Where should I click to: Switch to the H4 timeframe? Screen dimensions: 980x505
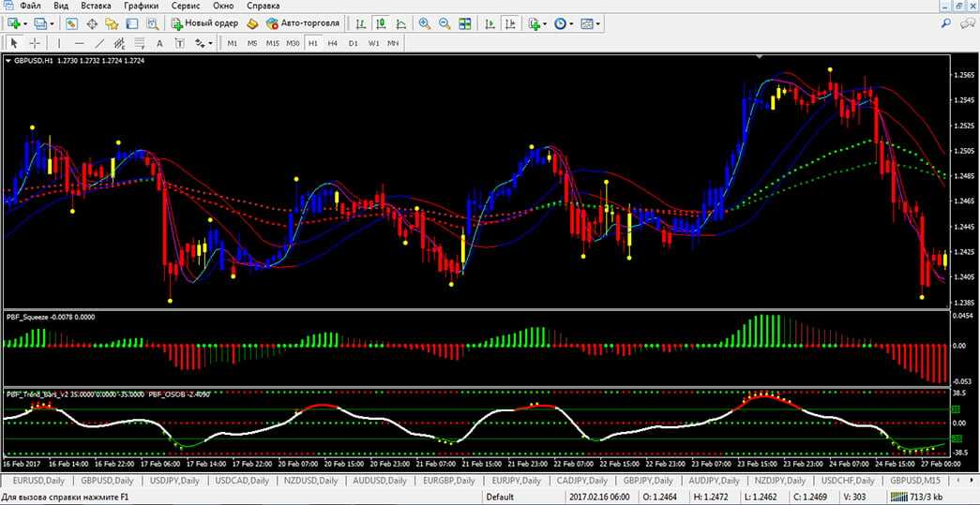point(333,43)
